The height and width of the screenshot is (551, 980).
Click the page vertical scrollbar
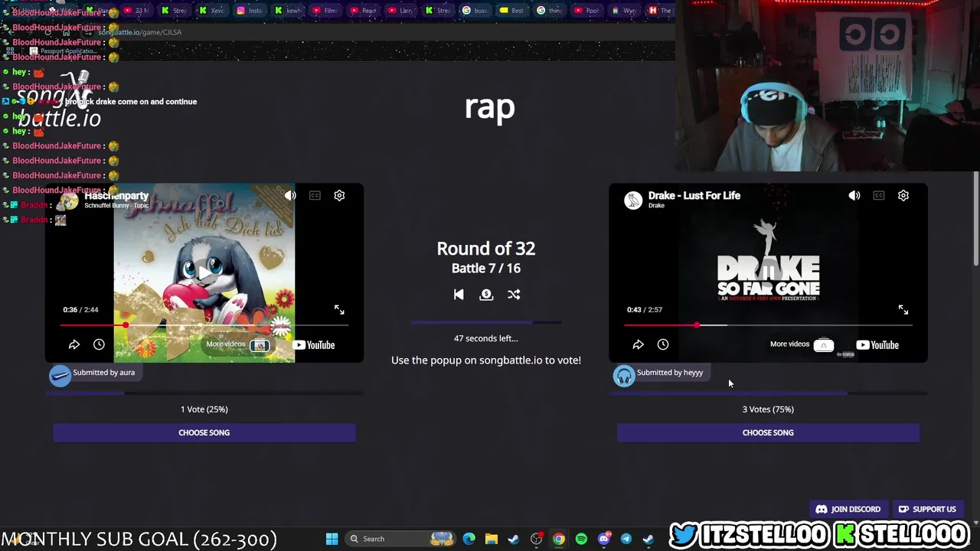[x=975, y=219]
